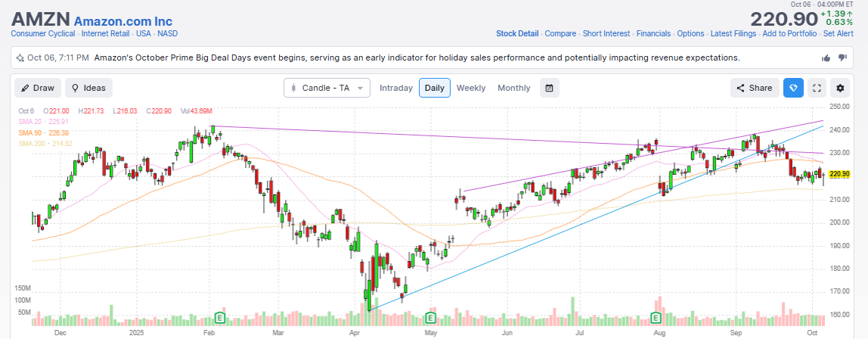Open the date range calendar icon
868x339 pixels.
point(549,88)
